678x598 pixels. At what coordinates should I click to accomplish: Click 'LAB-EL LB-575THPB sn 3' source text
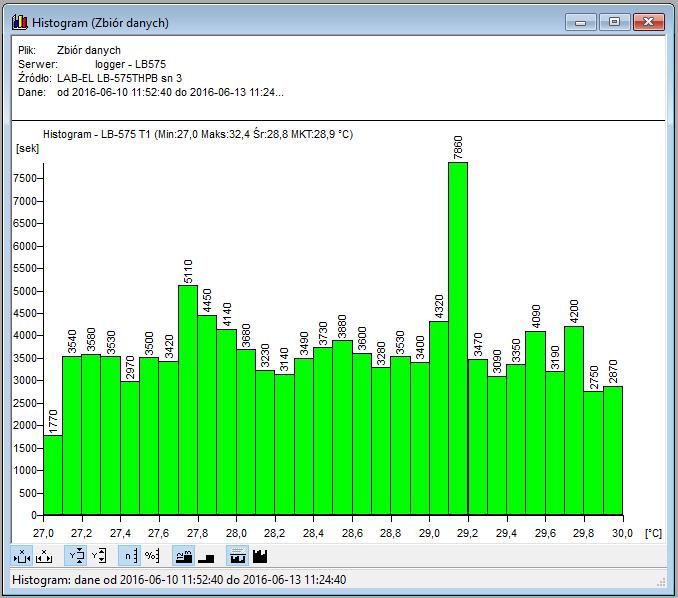(x=119, y=78)
